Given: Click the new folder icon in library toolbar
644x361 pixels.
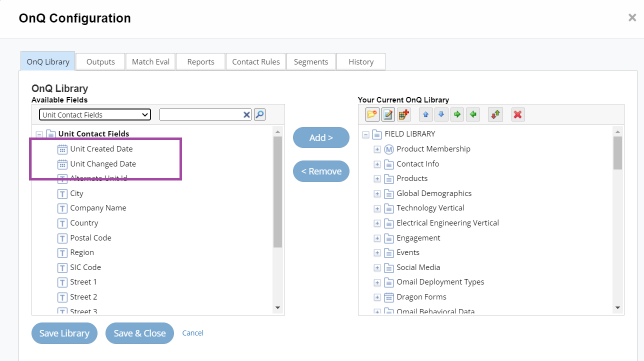Looking at the screenshot, I should (372, 114).
